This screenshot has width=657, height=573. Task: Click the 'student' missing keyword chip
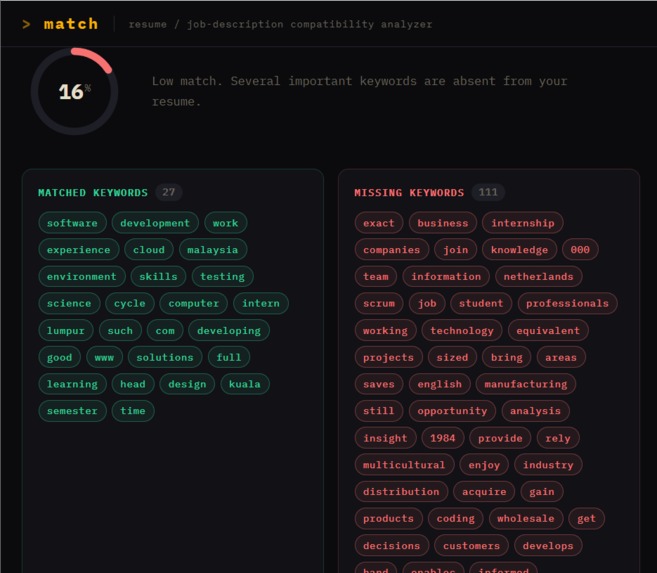(481, 303)
